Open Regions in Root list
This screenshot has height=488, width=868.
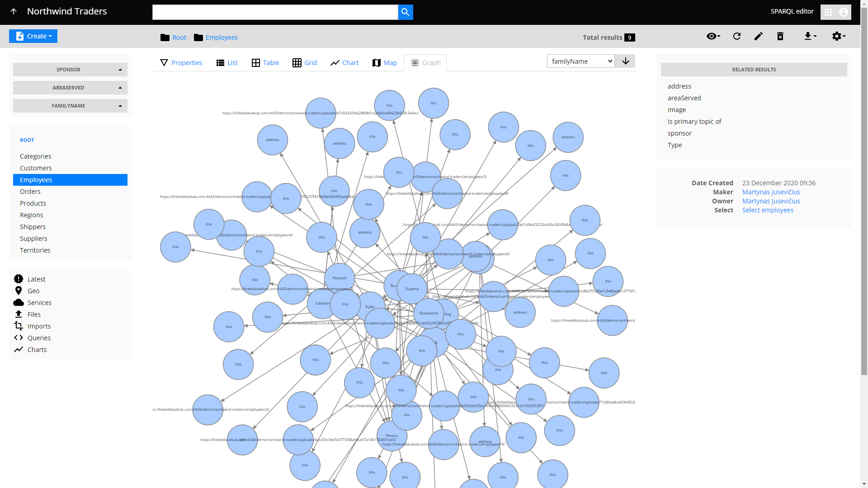click(32, 215)
